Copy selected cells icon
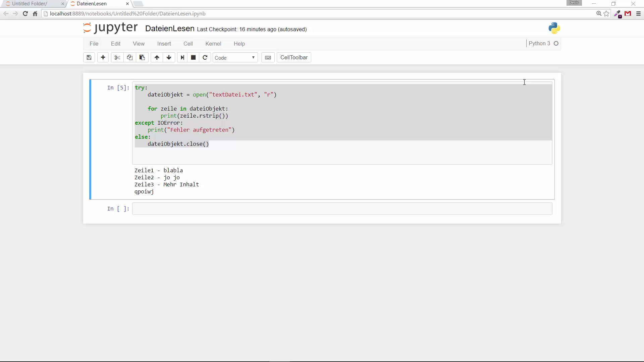 tap(129, 58)
